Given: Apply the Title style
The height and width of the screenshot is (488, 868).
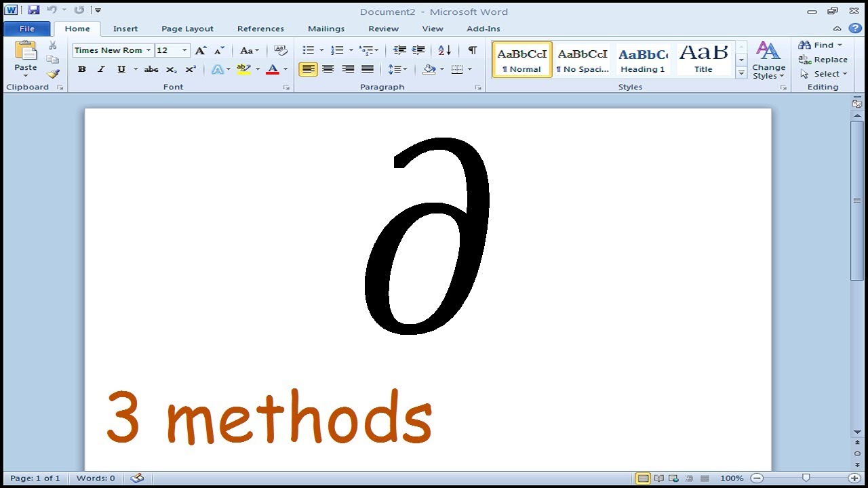Looking at the screenshot, I should (703, 60).
